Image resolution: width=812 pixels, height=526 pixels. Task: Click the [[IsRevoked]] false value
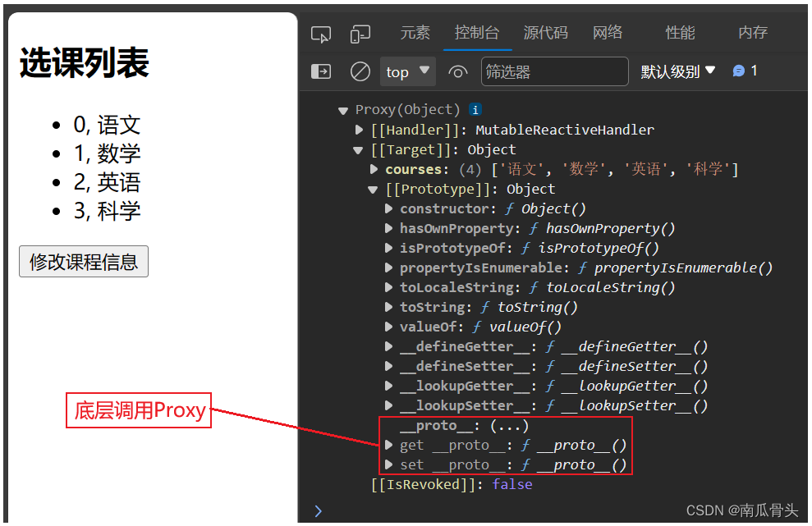coord(512,485)
